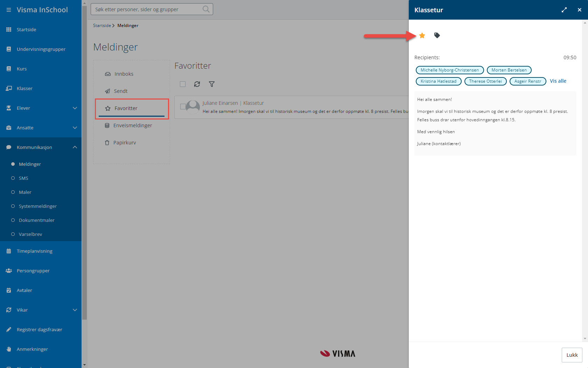The height and width of the screenshot is (368, 588).
Task: Click the Vis alle recipients link
Action: click(x=558, y=81)
